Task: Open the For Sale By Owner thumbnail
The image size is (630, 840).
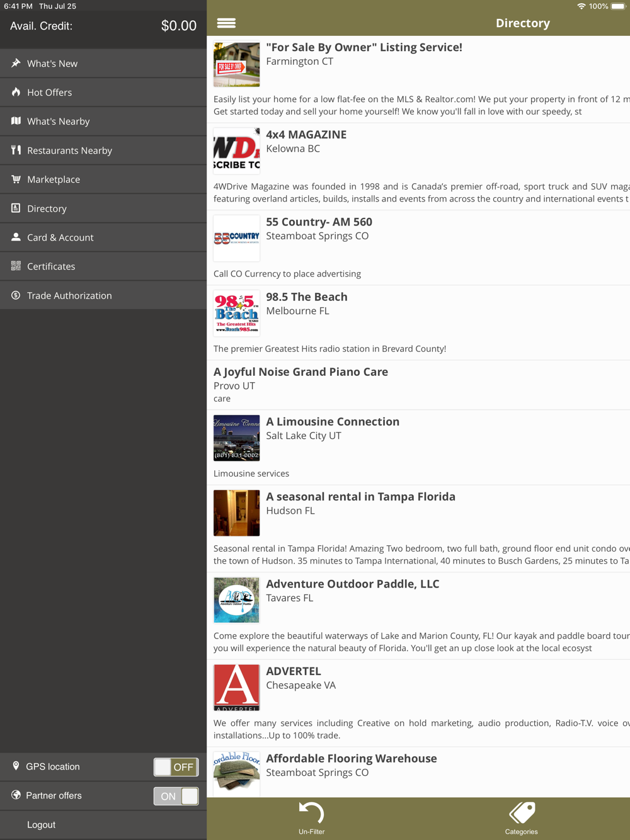Action: coord(236,64)
